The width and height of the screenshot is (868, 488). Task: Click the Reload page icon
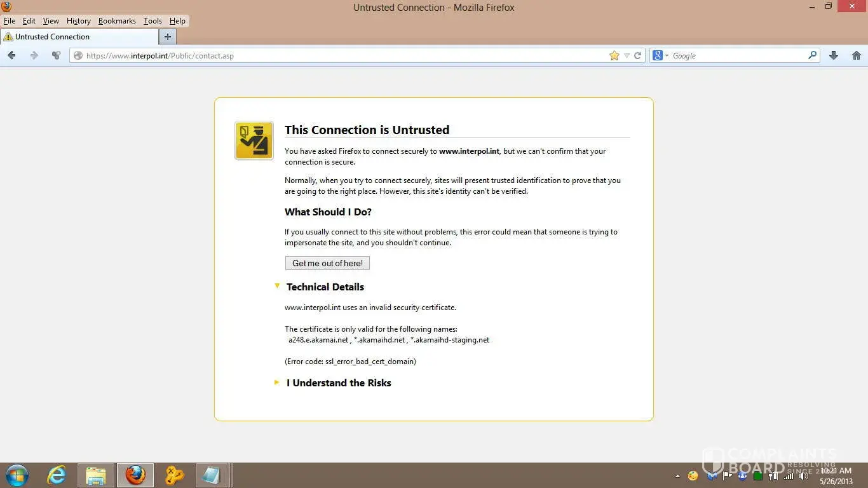click(x=637, y=56)
